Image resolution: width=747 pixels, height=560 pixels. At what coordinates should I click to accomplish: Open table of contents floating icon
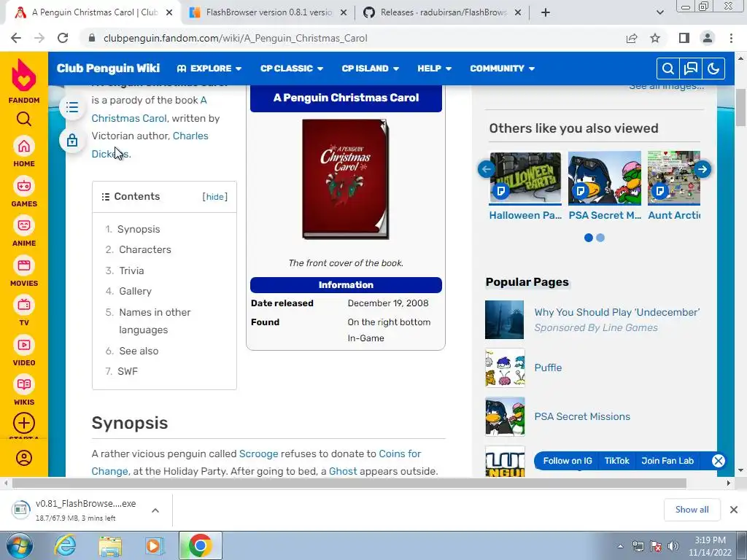click(72, 107)
